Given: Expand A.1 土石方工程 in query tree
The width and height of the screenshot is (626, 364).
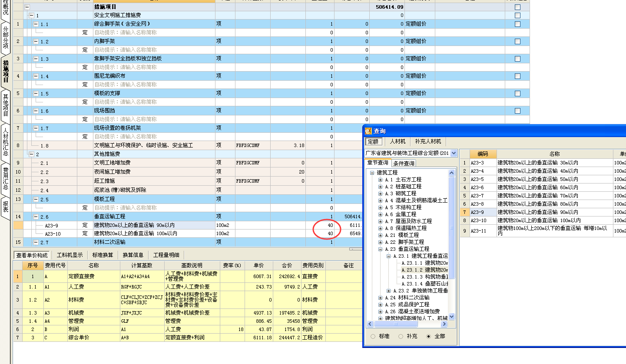Looking at the screenshot, I should (x=380, y=180).
